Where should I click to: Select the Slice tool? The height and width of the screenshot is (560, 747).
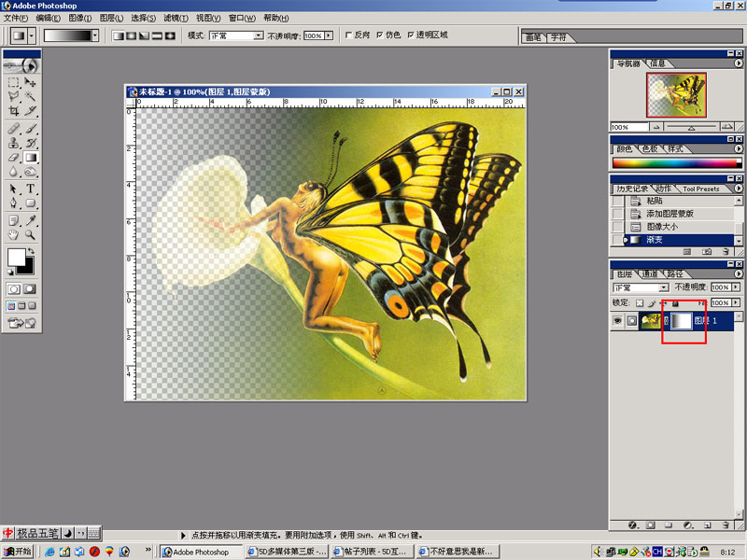tap(30, 110)
